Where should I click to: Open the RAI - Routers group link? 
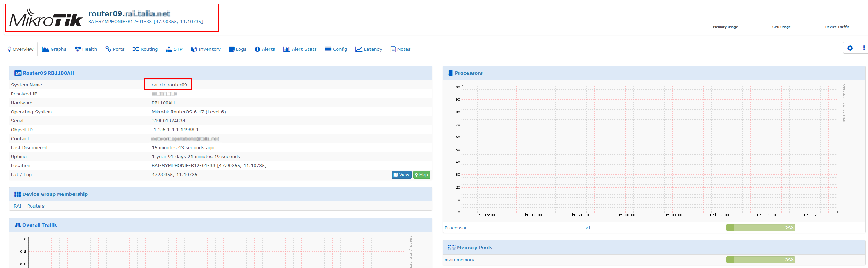point(29,206)
